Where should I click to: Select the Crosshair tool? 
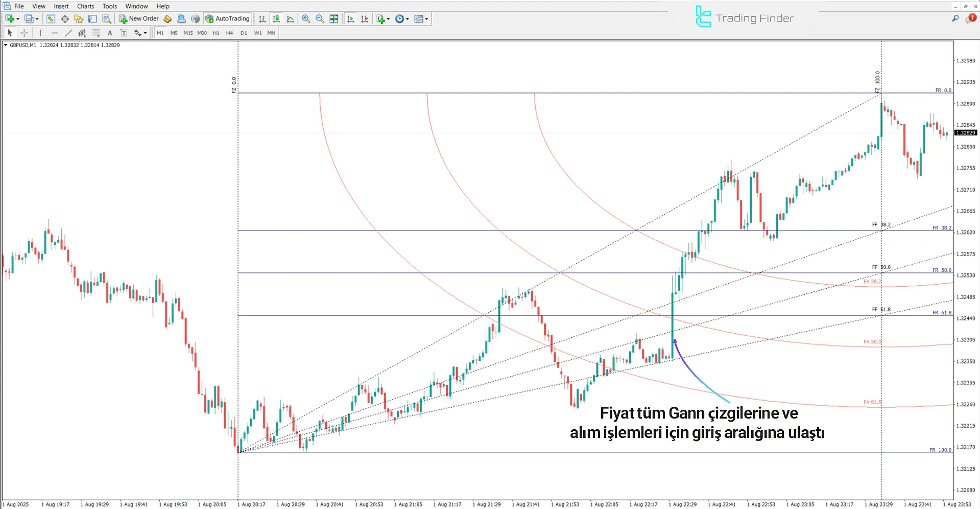pyautogui.click(x=24, y=33)
